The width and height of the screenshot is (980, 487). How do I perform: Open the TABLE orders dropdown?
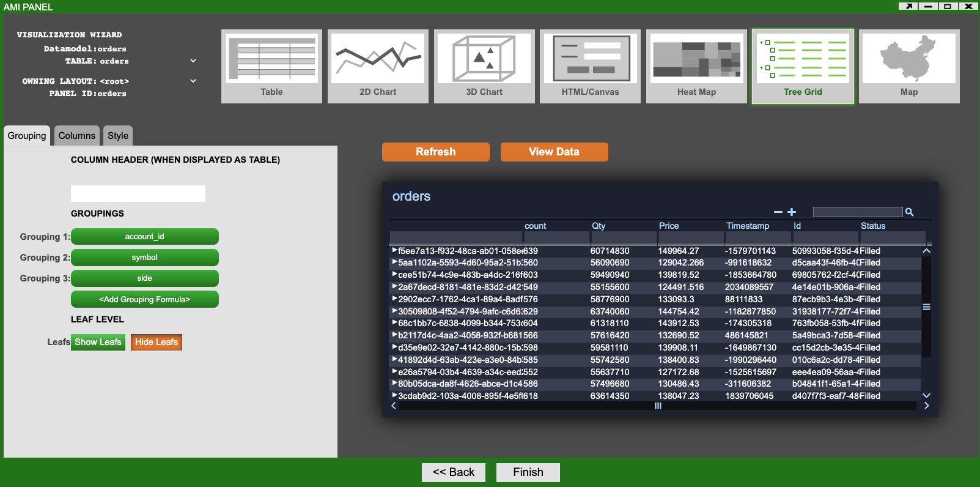[193, 61]
